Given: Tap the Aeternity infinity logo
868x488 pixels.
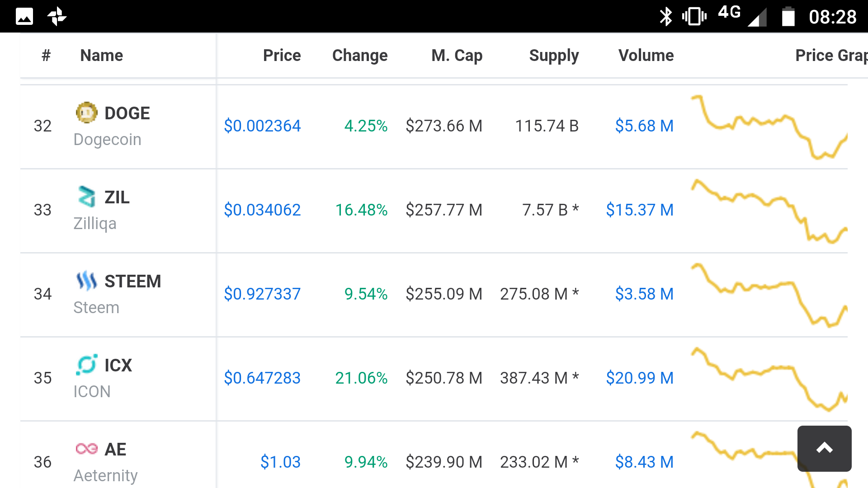Looking at the screenshot, I should click(x=86, y=449).
